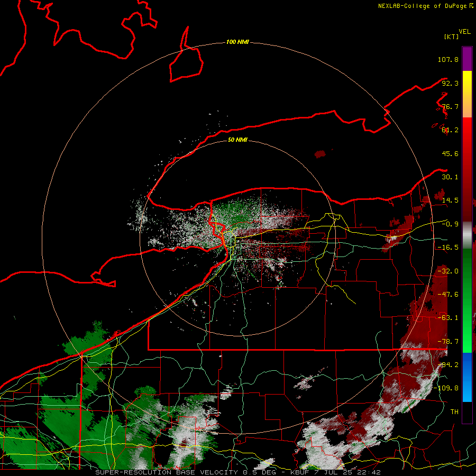476x476 pixels.
Task: Click the 92.3 scale value
Action: pos(450,83)
